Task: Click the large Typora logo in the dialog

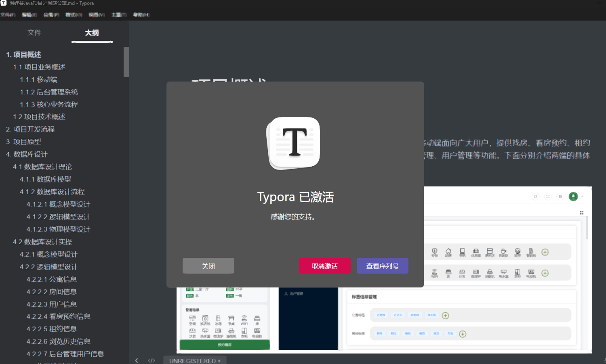Action: coord(294,143)
